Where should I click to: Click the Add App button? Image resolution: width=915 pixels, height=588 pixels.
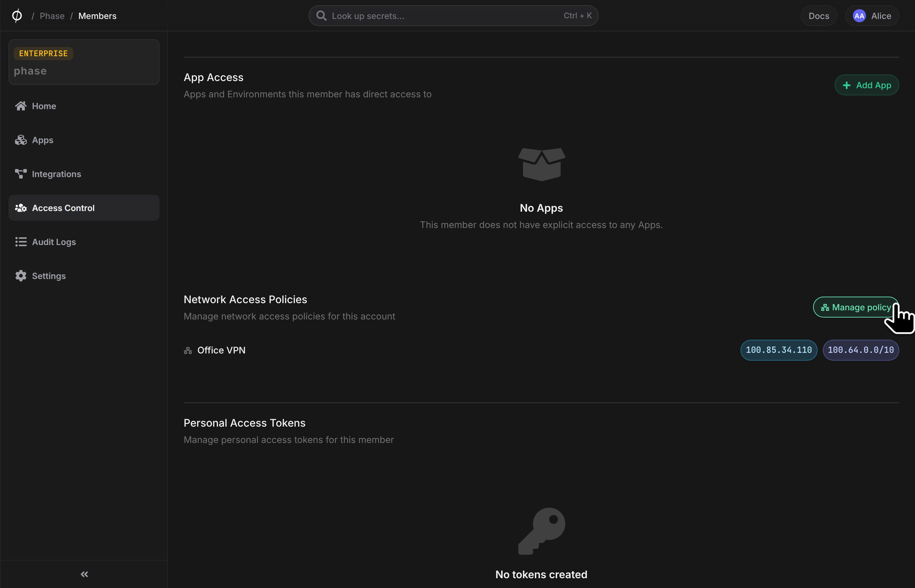(x=867, y=85)
